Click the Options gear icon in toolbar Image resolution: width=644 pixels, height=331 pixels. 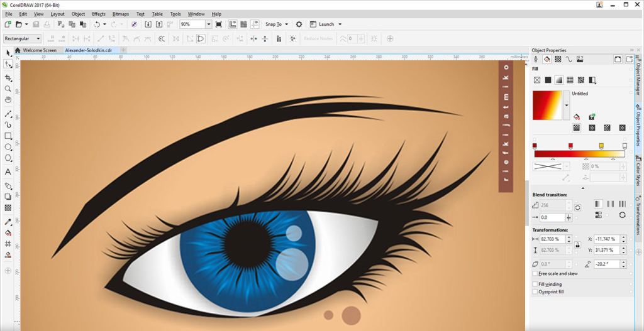tap(299, 24)
